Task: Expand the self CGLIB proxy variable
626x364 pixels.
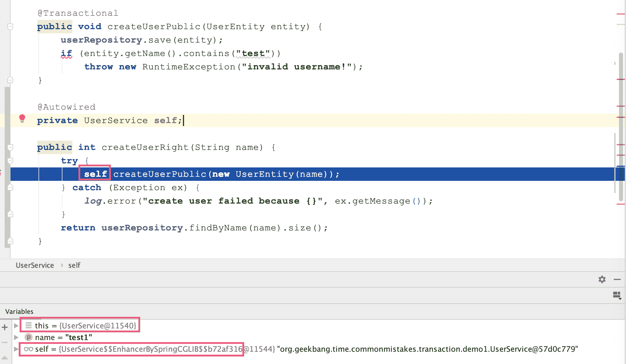Action: click(16, 349)
